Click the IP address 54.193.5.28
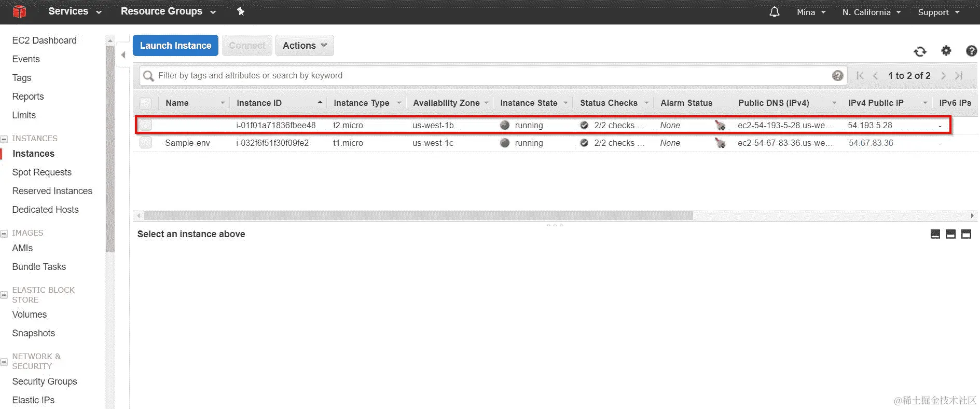Viewport: 980px width, 409px height. [x=870, y=125]
